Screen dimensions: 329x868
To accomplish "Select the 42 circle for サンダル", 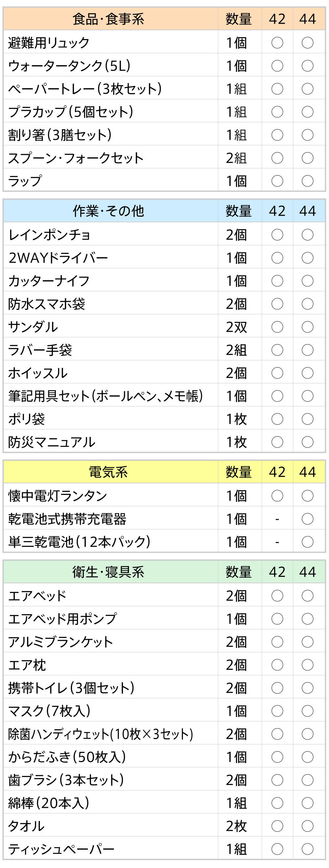I will coord(277,327).
